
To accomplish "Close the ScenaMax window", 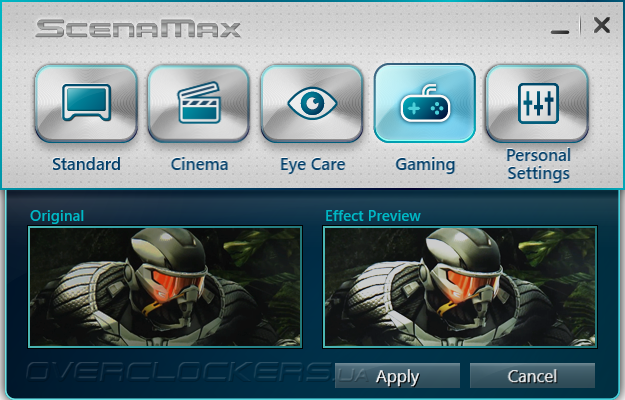I will coord(601,25).
